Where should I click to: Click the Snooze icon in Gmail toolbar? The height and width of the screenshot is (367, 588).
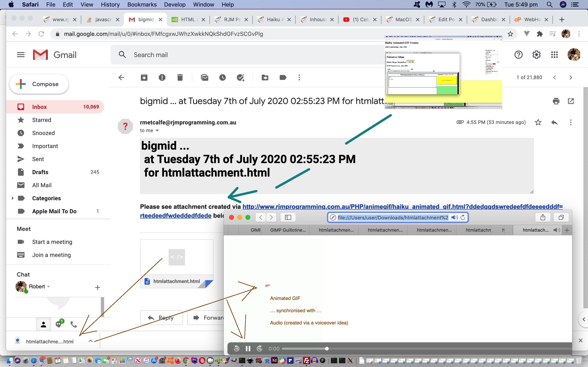222,77
